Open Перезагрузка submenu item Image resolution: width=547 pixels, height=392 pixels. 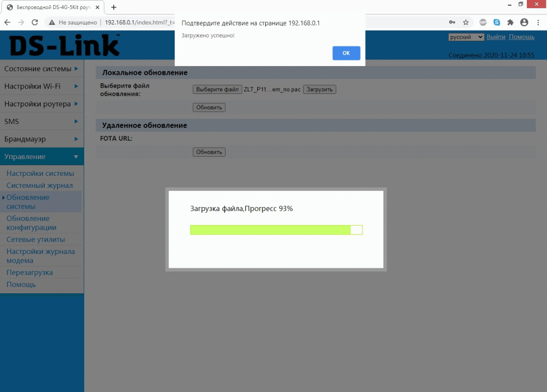click(30, 272)
